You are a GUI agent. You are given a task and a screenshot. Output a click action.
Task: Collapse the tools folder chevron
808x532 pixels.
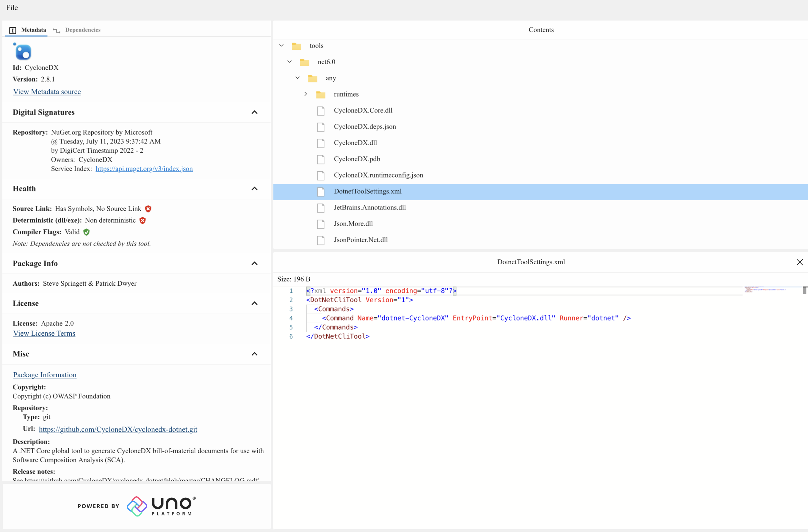point(281,46)
